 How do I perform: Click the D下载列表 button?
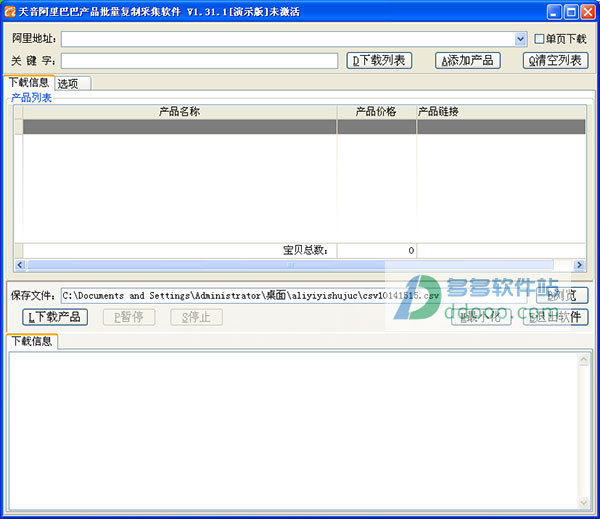(379, 60)
